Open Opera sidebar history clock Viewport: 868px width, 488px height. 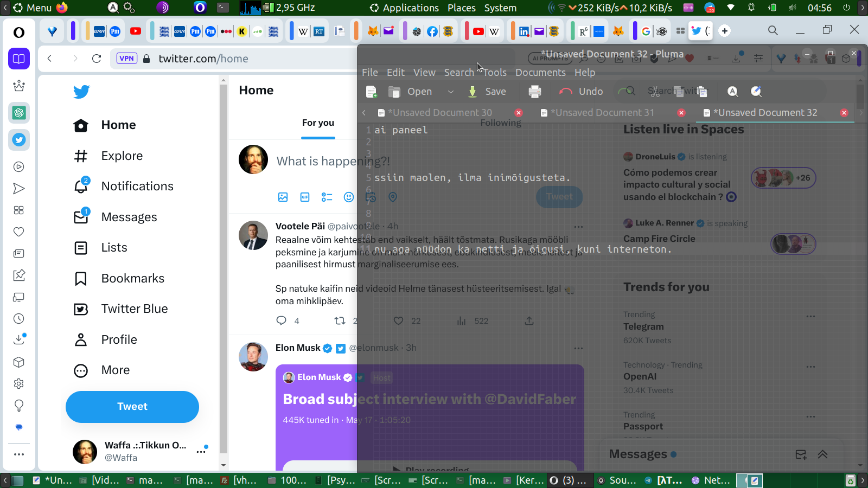[19, 319]
